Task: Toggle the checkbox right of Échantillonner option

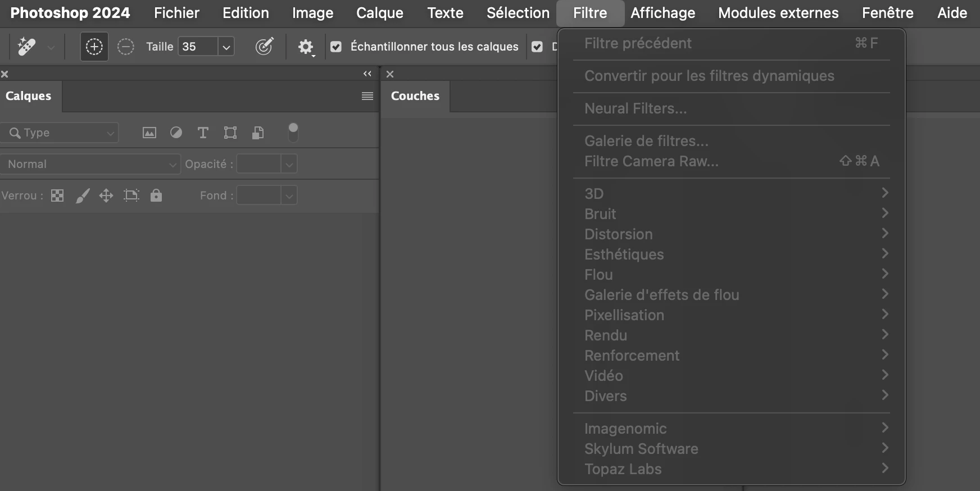Action: (x=537, y=47)
